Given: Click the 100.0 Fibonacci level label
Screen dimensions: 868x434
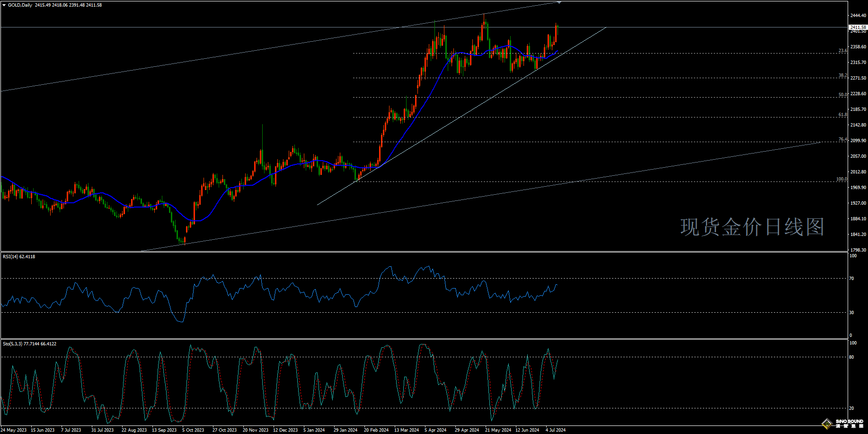Looking at the screenshot, I should [841, 179].
